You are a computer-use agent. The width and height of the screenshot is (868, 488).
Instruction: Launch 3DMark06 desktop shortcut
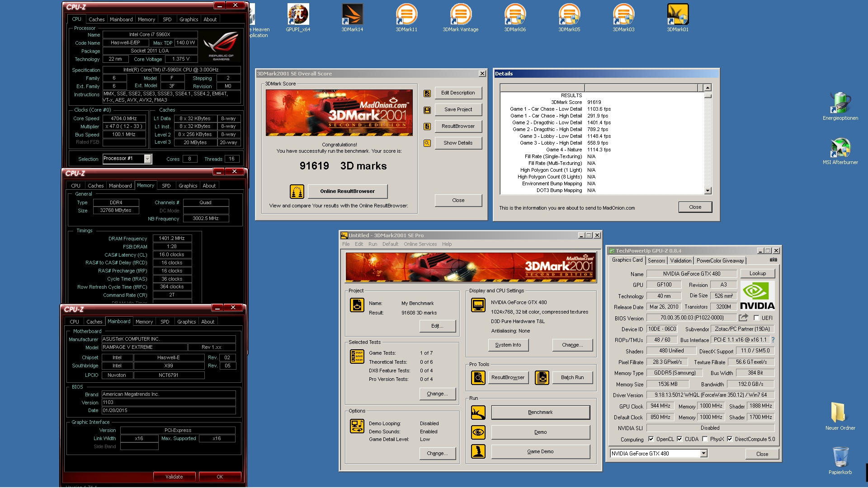[515, 18]
